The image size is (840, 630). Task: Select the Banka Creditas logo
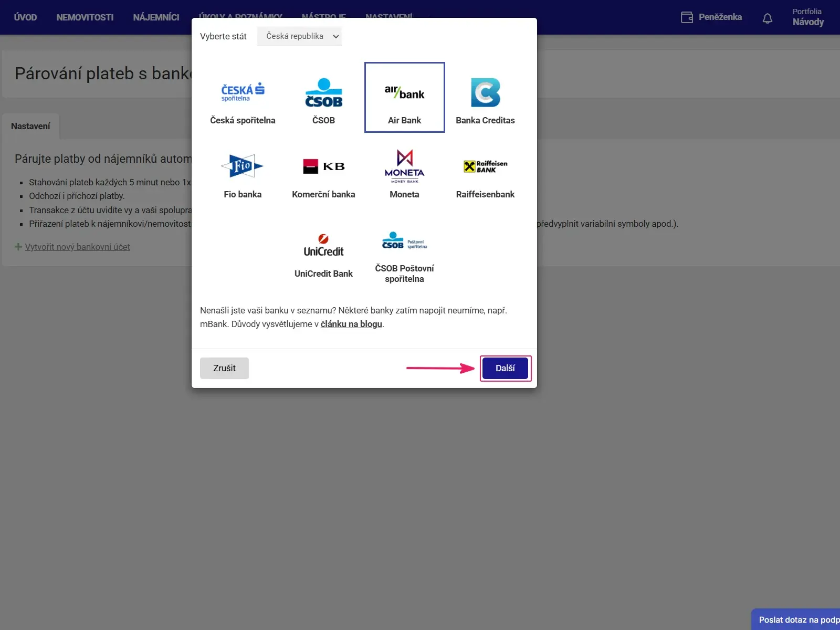485,92
